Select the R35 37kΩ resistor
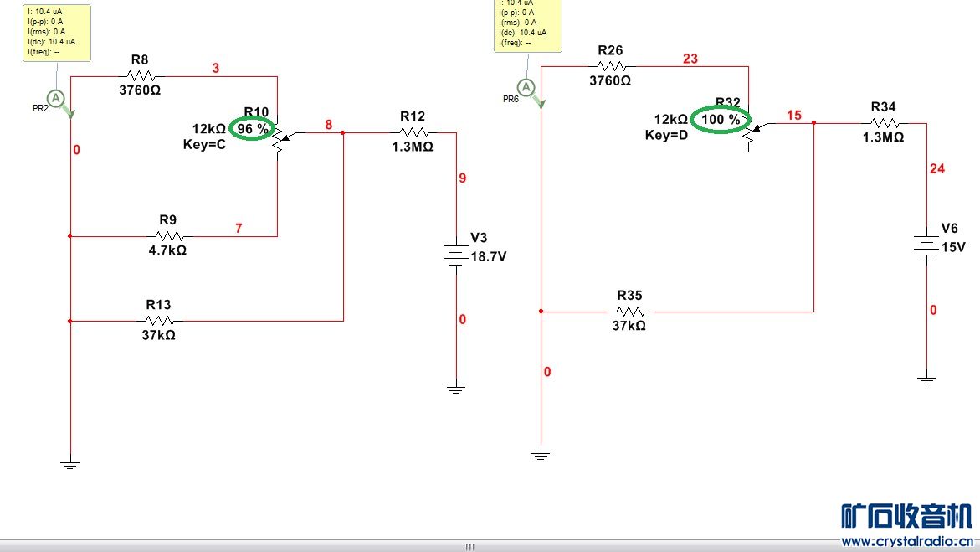The height and width of the screenshot is (552, 980). [x=629, y=312]
